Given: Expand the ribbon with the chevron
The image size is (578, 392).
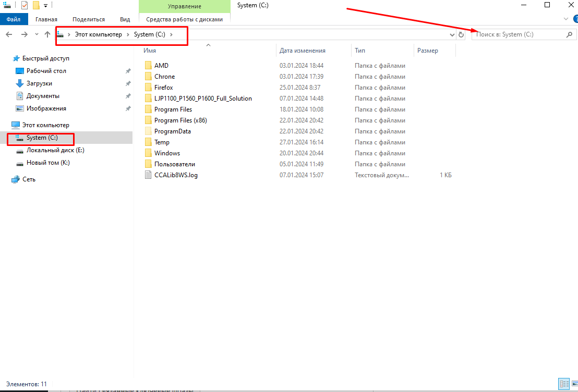Looking at the screenshot, I should tap(567, 19).
